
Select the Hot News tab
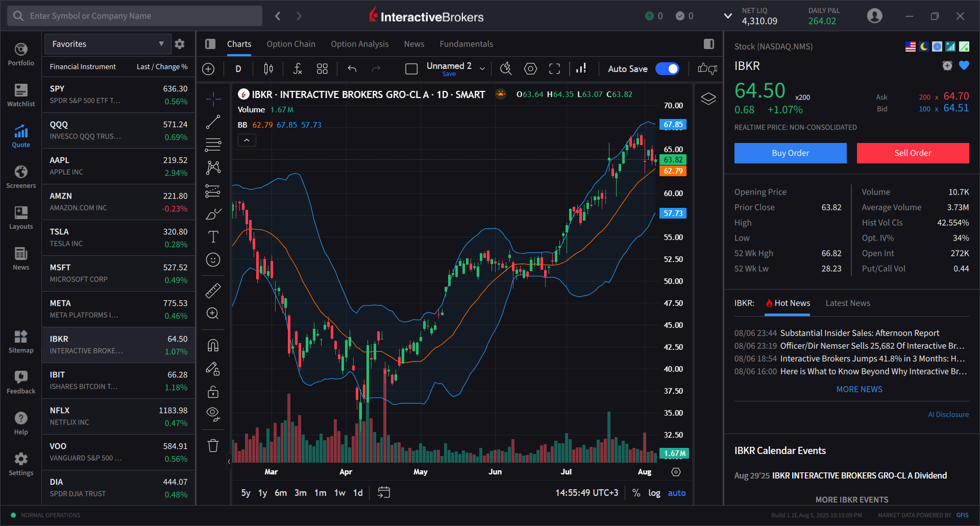click(x=788, y=303)
